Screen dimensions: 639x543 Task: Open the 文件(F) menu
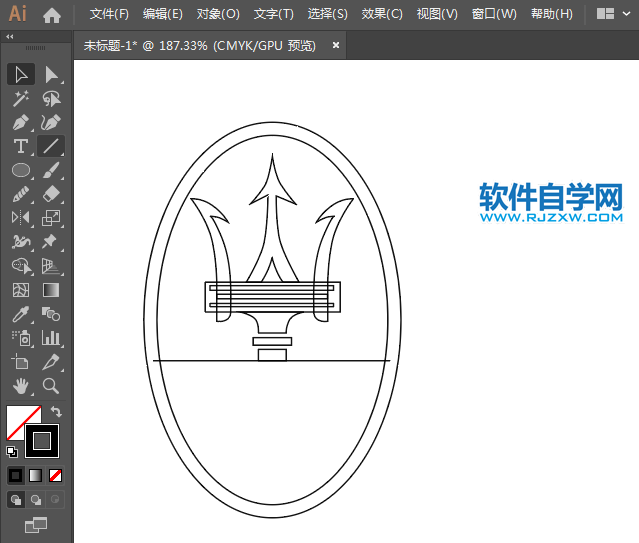109,14
